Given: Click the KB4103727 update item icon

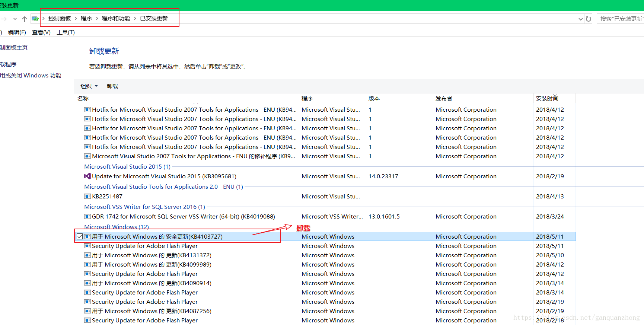Looking at the screenshot, I should point(87,237).
